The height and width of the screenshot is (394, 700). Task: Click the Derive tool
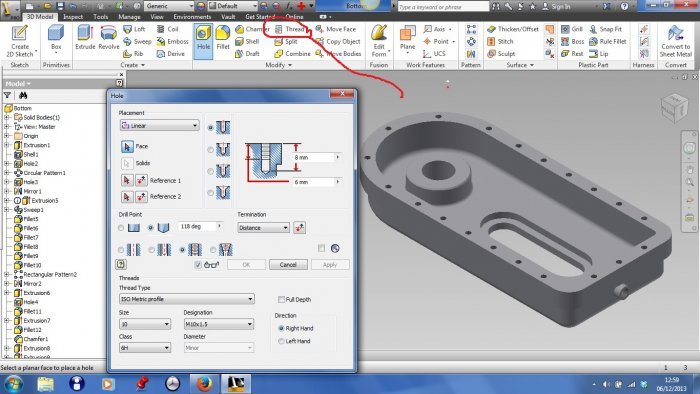coord(171,54)
